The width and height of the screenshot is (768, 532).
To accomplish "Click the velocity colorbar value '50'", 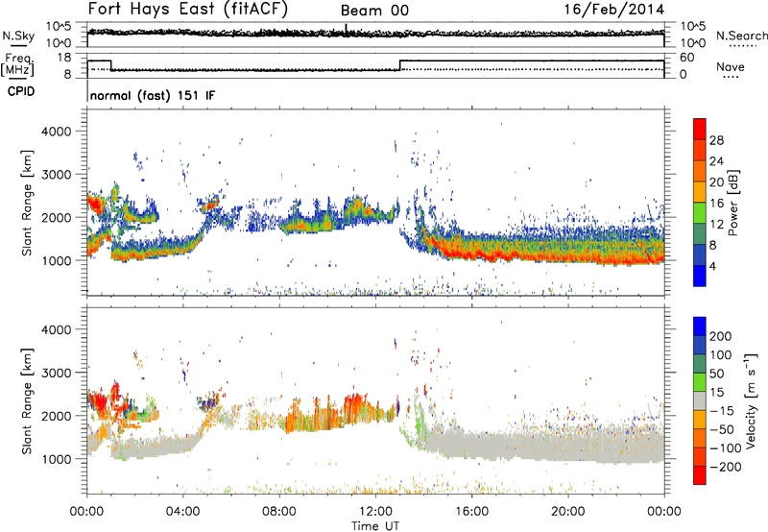I will tap(716, 374).
